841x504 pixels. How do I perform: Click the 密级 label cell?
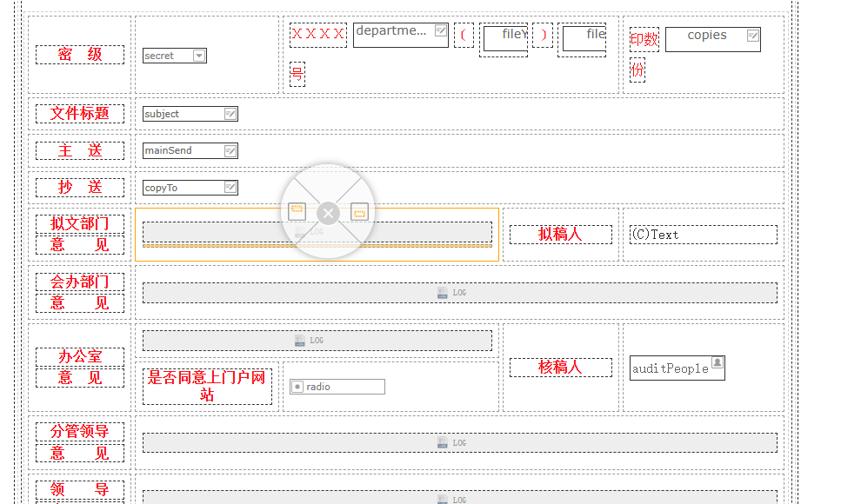pyautogui.click(x=80, y=55)
